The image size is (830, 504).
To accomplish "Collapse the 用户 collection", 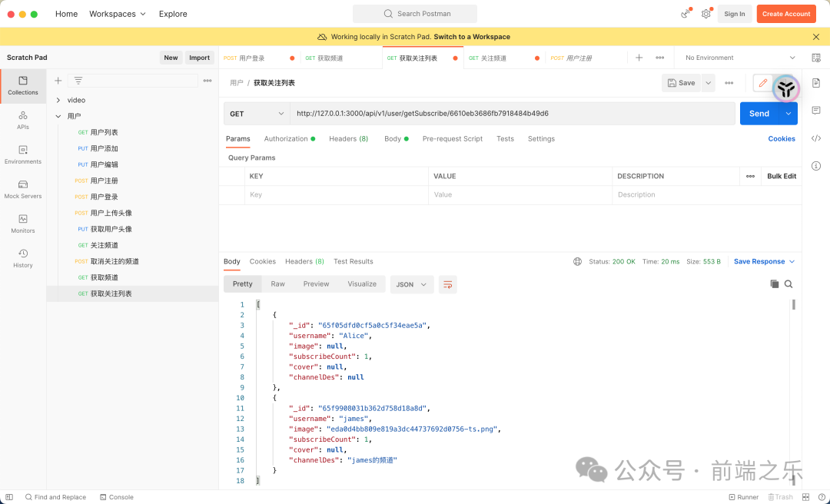I will coord(58,116).
